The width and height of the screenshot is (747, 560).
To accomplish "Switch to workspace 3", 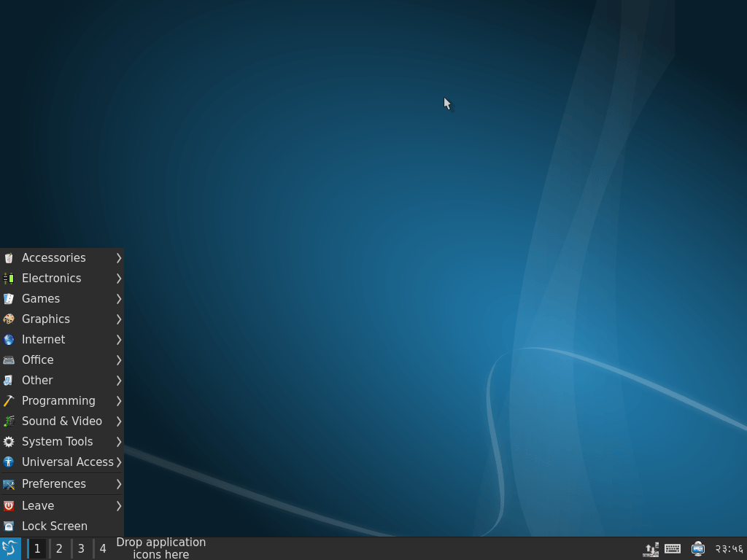I will [x=81, y=548].
